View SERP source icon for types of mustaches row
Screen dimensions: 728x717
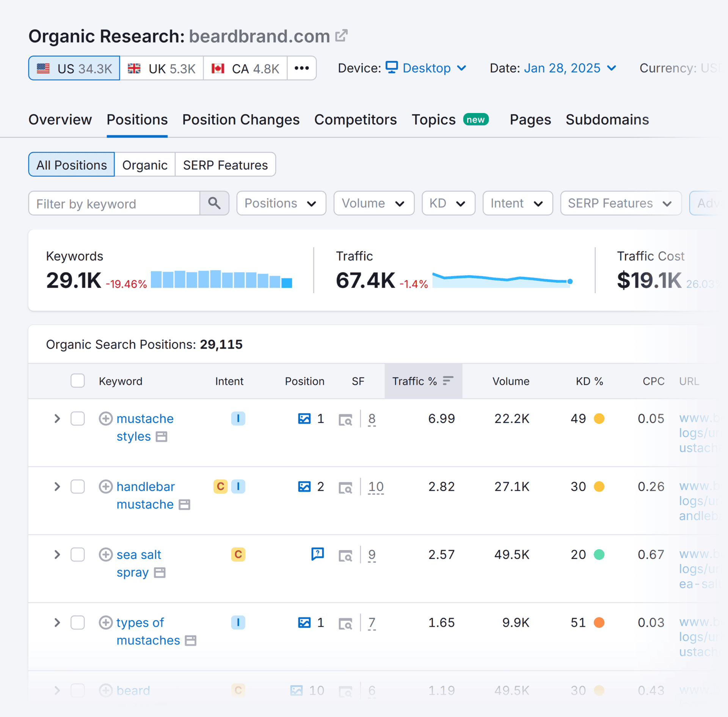point(345,624)
